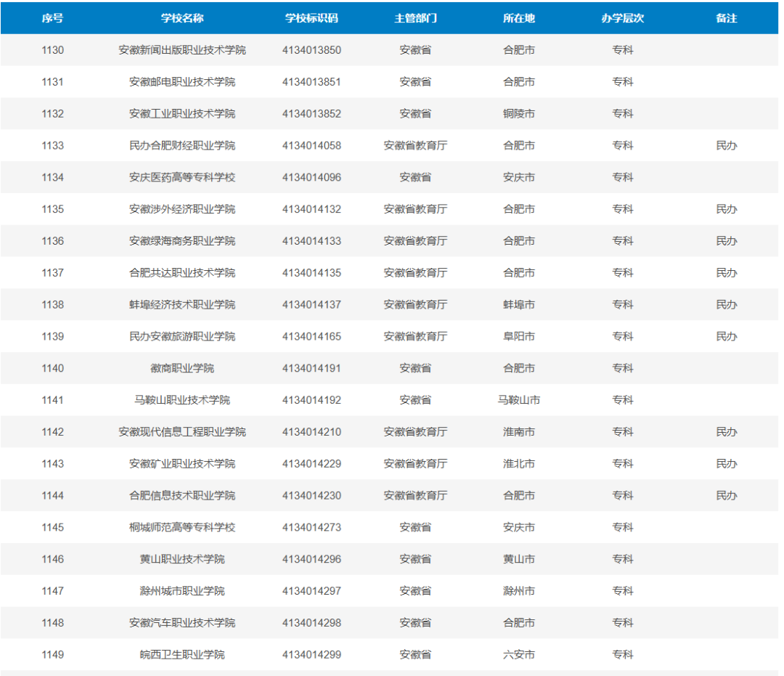Click the 学校标识码 column header
The height and width of the screenshot is (676, 784).
point(311,18)
